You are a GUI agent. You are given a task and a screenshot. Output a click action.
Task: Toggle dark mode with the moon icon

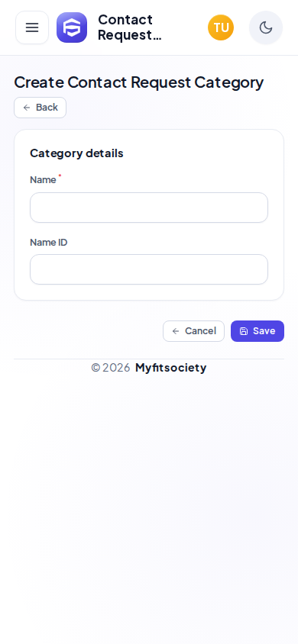coord(266,27)
